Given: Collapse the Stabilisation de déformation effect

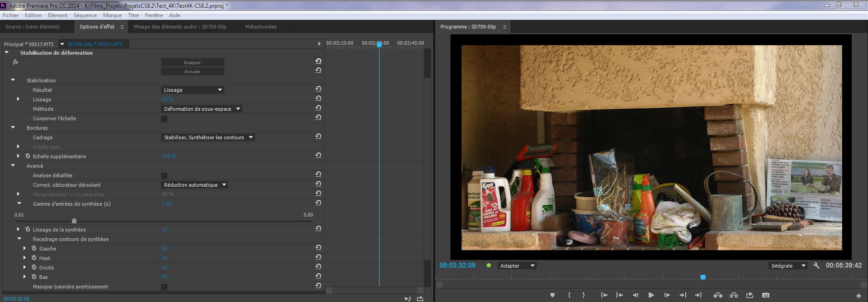Looking at the screenshot, I should point(7,52).
